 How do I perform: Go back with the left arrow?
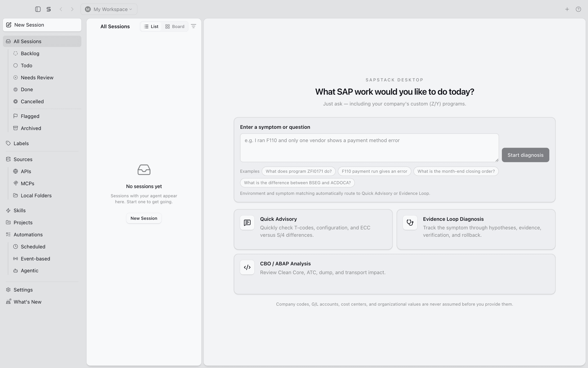tap(61, 9)
